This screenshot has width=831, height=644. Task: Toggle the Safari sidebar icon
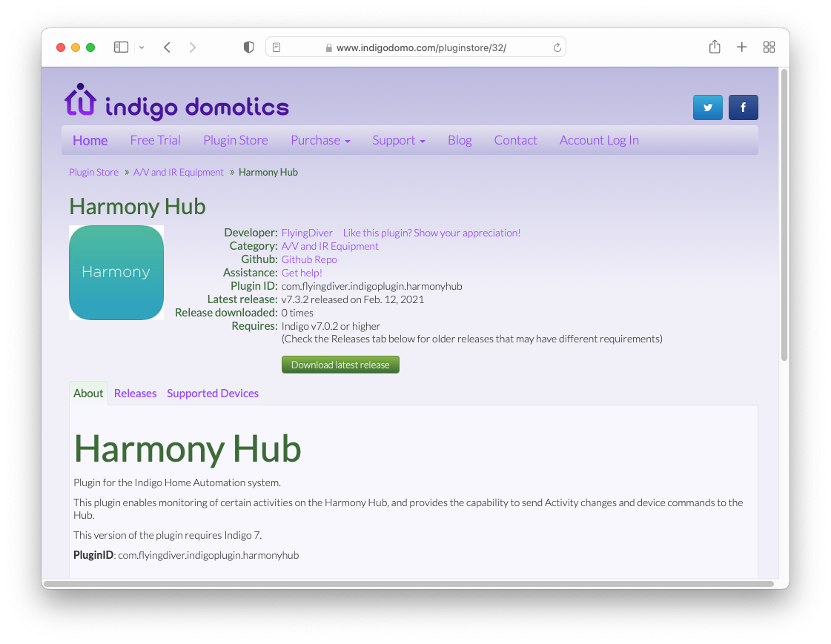pos(122,47)
